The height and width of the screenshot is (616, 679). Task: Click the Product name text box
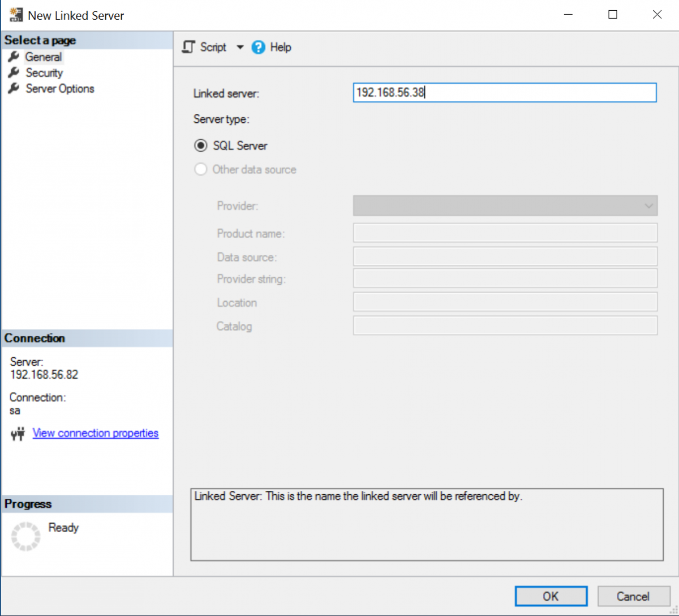tap(504, 233)
